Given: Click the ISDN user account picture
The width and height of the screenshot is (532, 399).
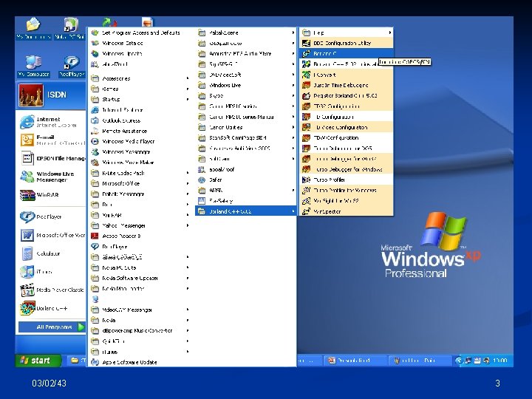Looking at the screenshot, I should coord(31,95).
